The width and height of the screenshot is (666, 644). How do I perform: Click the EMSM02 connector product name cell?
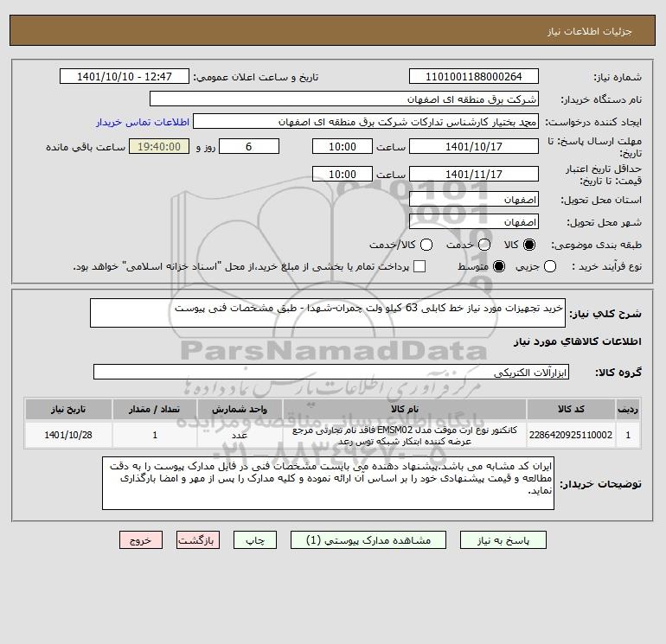(405, 435)
